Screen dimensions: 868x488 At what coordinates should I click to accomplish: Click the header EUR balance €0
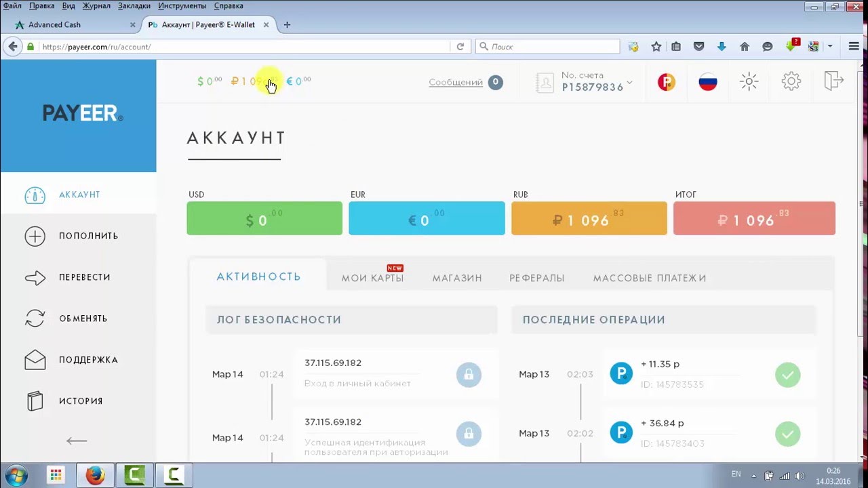(x=298, y=81)
